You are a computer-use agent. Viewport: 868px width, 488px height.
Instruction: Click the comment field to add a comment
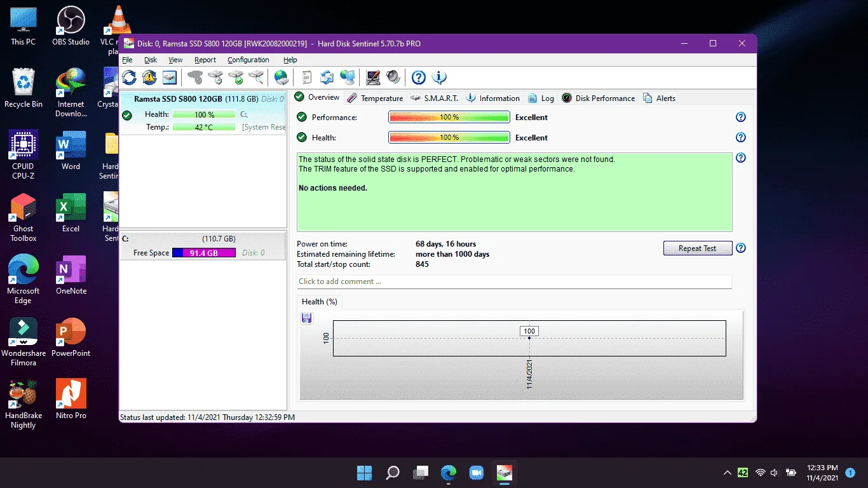(x=515, y=281)
